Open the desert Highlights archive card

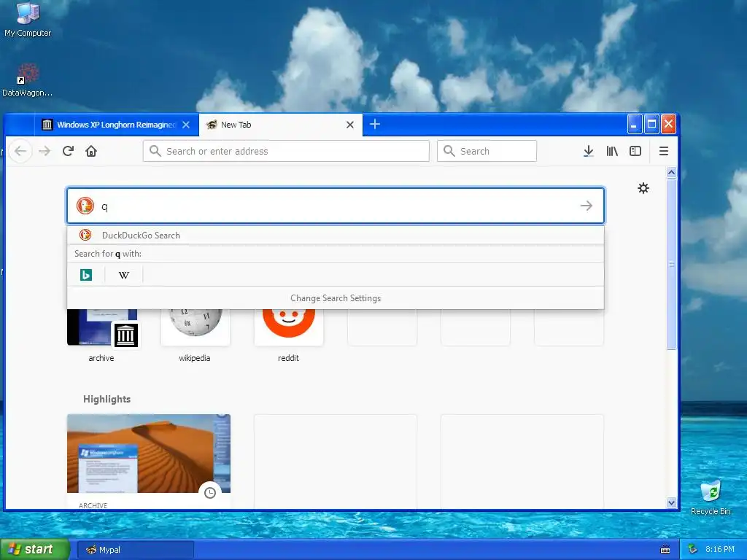[149, 461]
